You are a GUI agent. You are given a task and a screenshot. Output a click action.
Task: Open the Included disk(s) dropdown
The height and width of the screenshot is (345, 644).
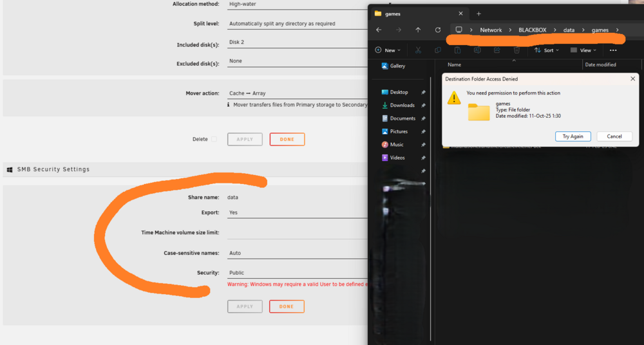(x=298, y=42)
